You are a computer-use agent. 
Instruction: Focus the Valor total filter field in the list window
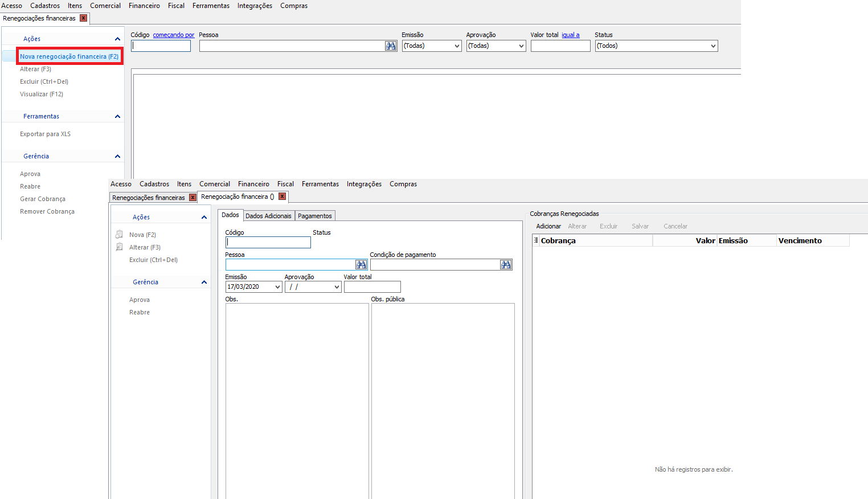[560, 46]
